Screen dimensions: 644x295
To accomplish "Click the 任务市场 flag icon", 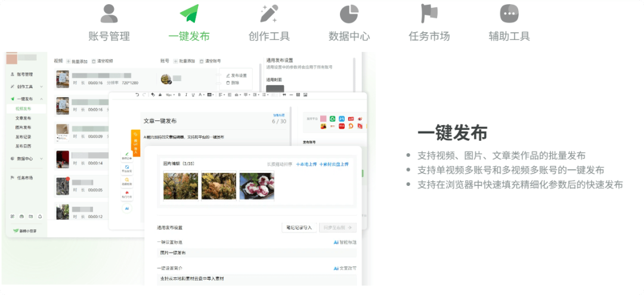I will pos(429,14).
